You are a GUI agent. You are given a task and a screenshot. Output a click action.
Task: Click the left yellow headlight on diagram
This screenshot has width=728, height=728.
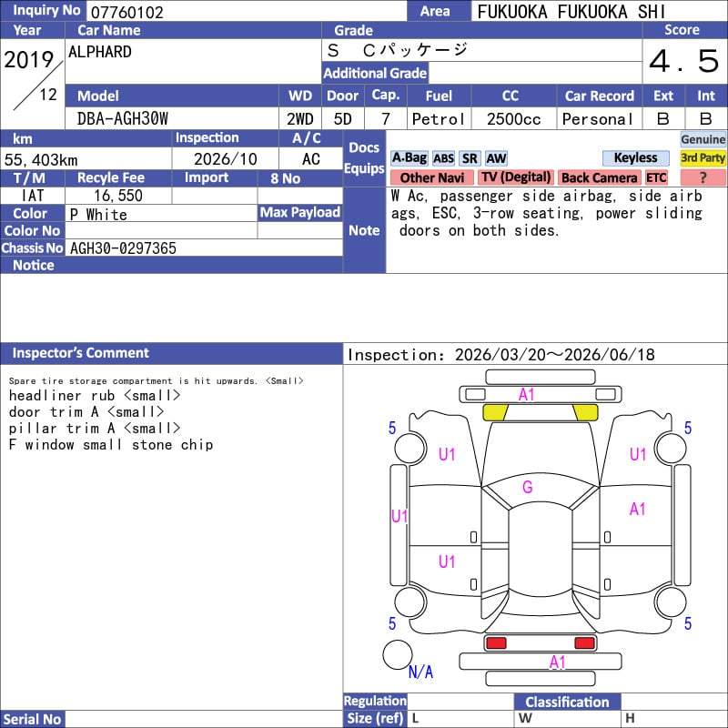point(495,412)
